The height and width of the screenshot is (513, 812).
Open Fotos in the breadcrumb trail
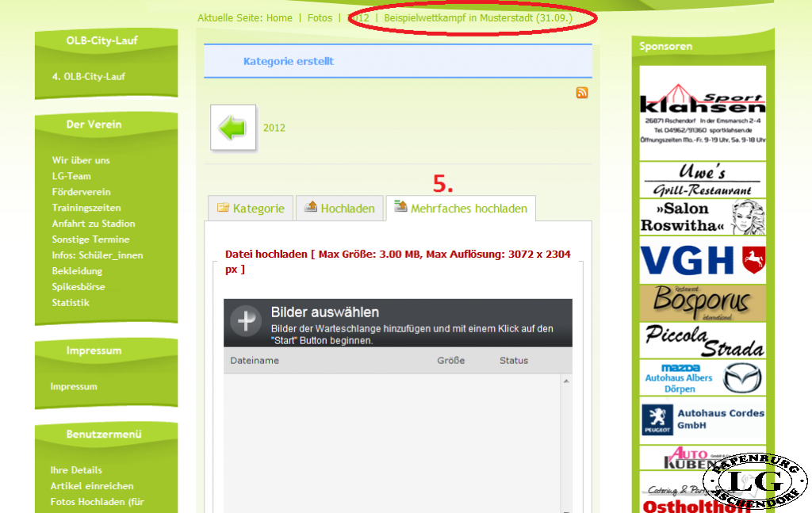(320, 17)
